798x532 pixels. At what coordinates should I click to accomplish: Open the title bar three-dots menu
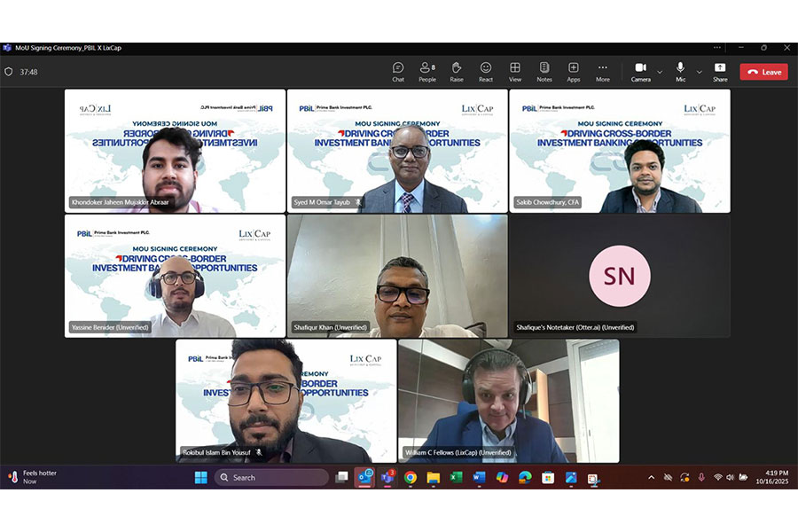(717, 47)
